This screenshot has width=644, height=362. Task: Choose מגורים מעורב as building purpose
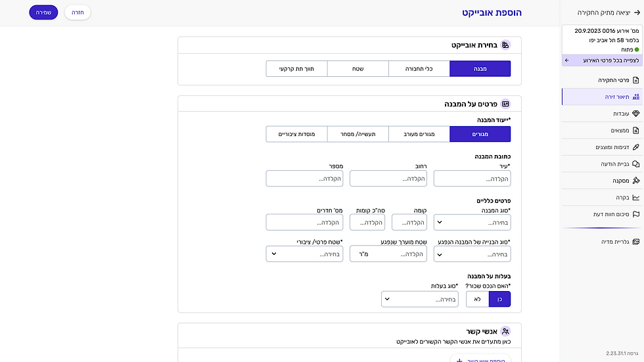(419, 134)
